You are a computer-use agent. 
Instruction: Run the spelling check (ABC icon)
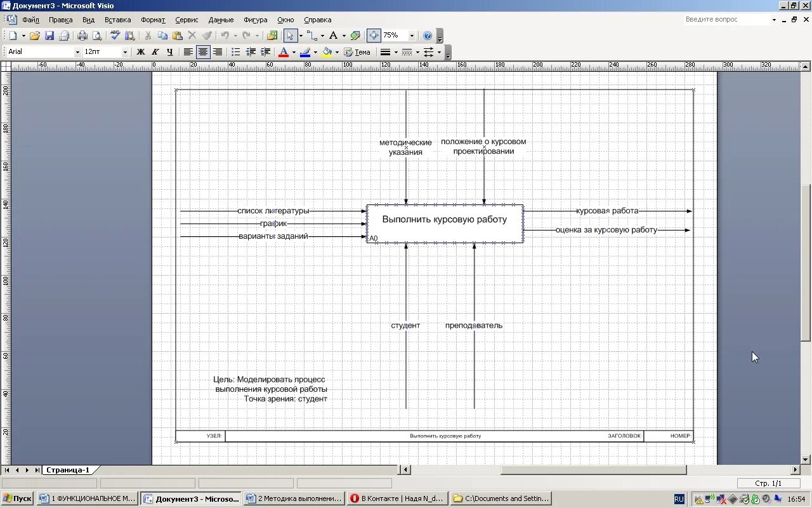(115, 36)
